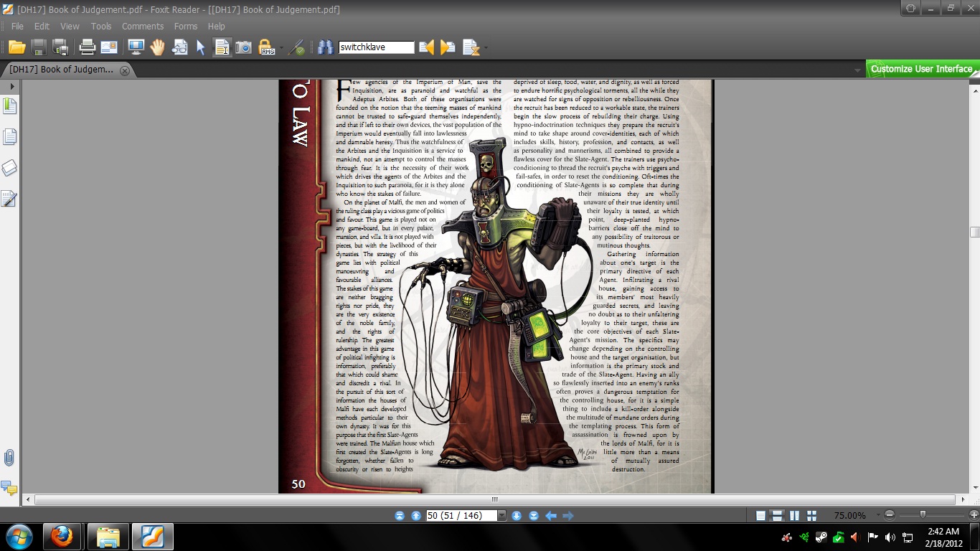980x551 pixels.
Task: Go to the first page
Action: click(x=400, y=515)
